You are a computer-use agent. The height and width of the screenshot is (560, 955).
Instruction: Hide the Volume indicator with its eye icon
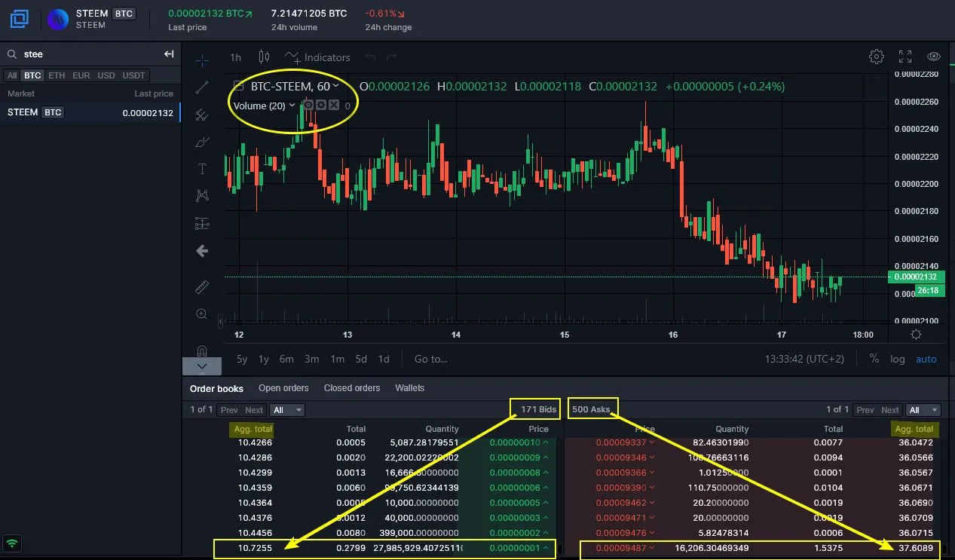click(308, 106)
